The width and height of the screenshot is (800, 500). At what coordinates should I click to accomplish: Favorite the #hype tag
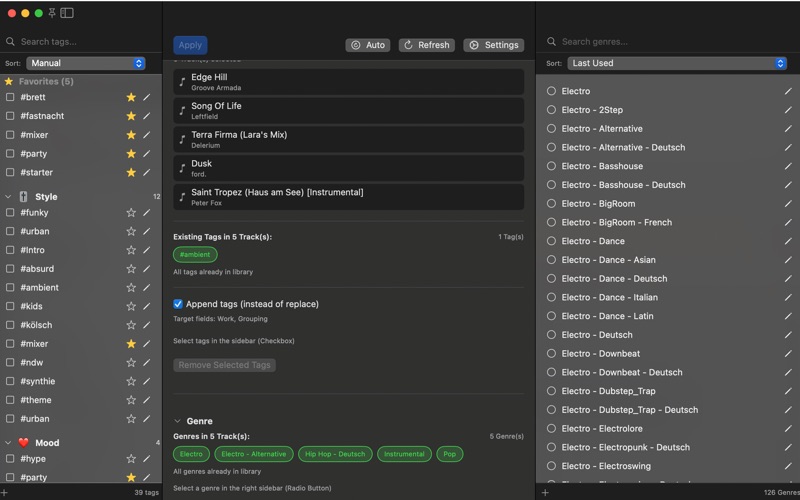(131, 459)
